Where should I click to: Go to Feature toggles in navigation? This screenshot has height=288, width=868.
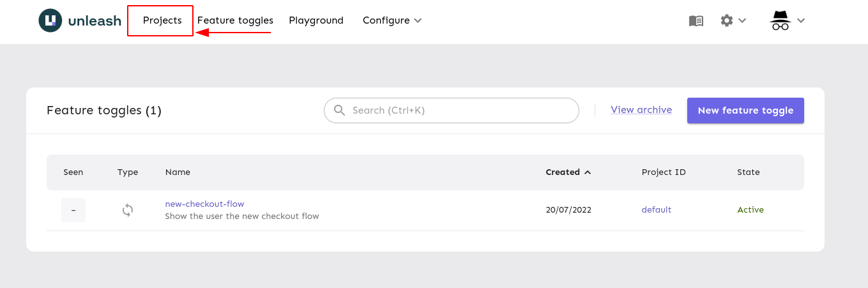click(x=235, y=20)
